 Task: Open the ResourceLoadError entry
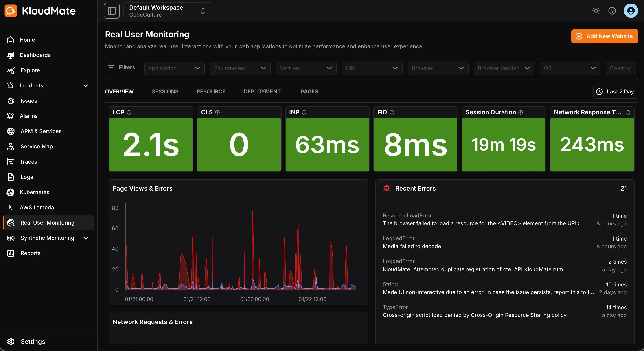tap(505, 219)
